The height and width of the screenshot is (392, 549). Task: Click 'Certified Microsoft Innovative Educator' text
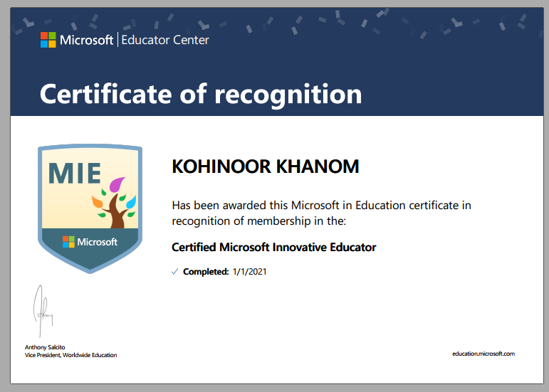(x=274, y=248)
